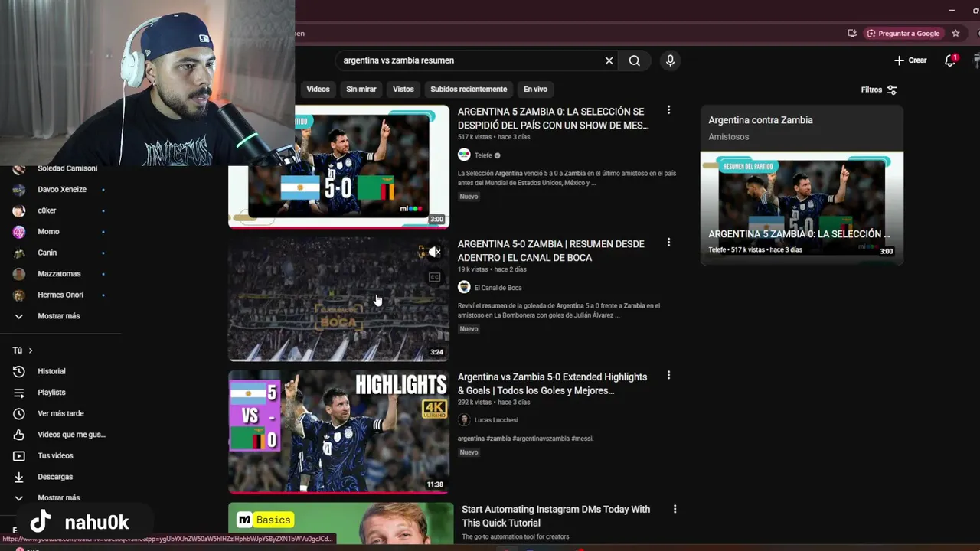Select the En vivo filter chip

click(535, 89)
